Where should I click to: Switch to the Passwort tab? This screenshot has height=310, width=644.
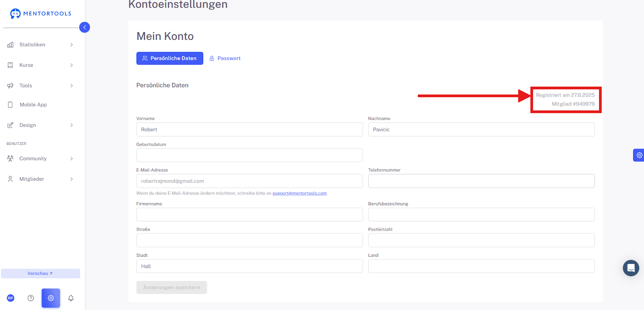tap(225, 58)
